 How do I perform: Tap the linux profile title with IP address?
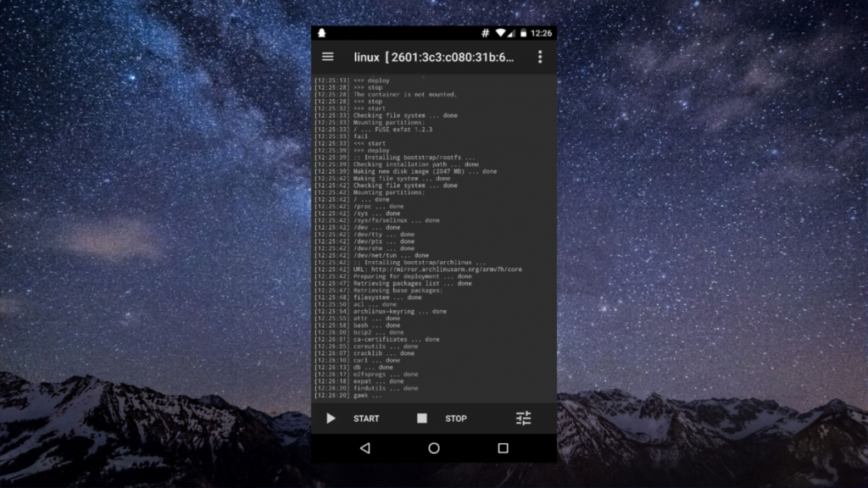pyautogui.click(x=434, y=57)
